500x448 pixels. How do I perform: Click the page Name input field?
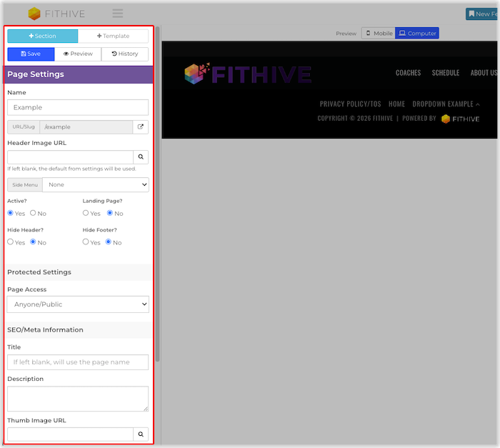coord(78,107)
